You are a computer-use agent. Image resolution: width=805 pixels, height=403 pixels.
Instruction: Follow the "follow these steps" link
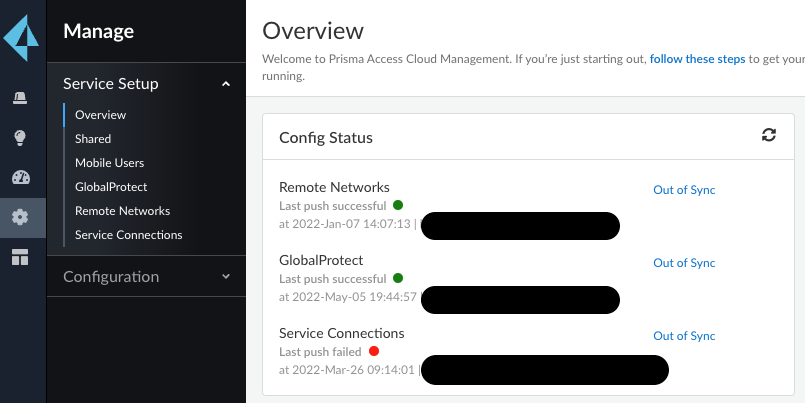[x=697, y=60]
